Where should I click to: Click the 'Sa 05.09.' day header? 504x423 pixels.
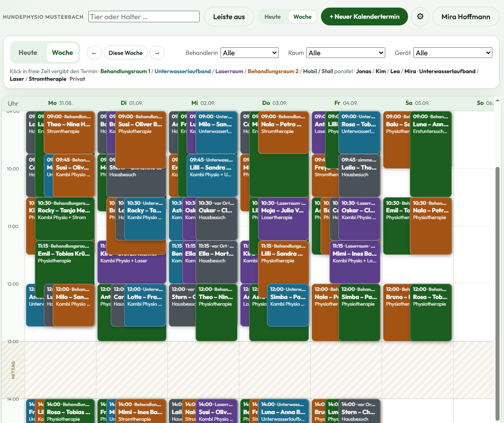[x=417, y=103]
